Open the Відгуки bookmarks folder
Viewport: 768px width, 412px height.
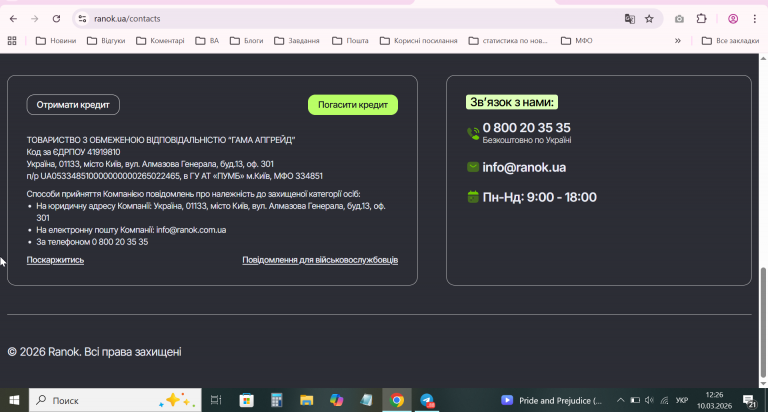click(106, 41)
